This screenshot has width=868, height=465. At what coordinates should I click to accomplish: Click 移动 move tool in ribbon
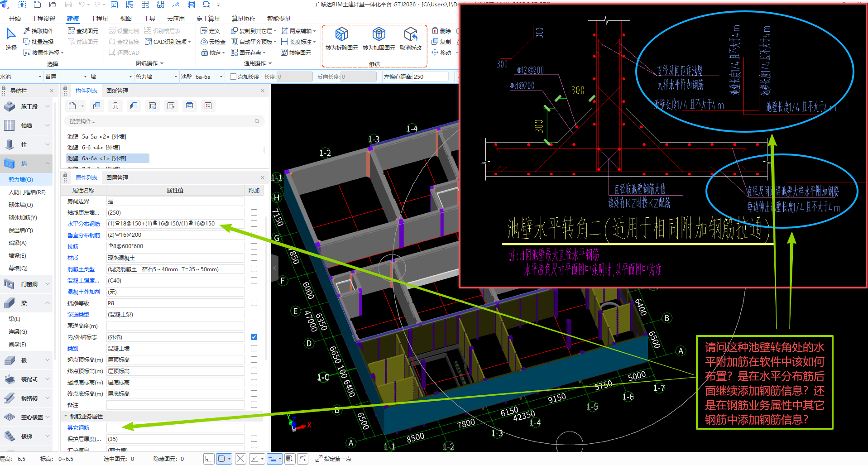pyautogui.click(x=441, y=53)
